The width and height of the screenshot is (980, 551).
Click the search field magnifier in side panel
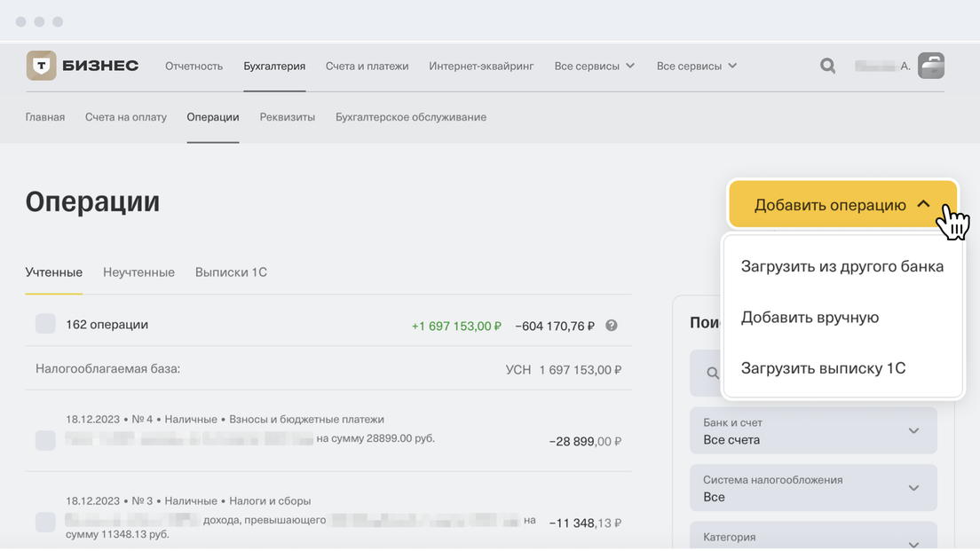tap(712, 374)
